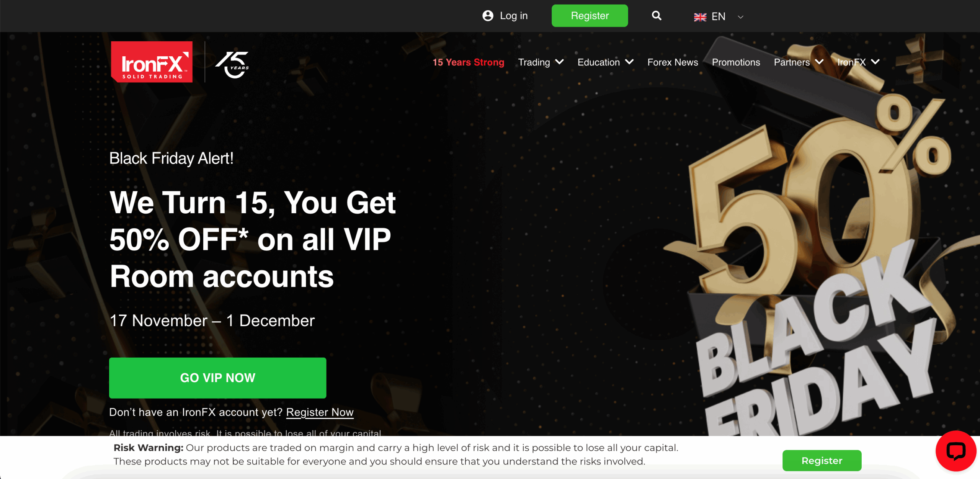Expand the Partners menu chevron

[819, 62]
